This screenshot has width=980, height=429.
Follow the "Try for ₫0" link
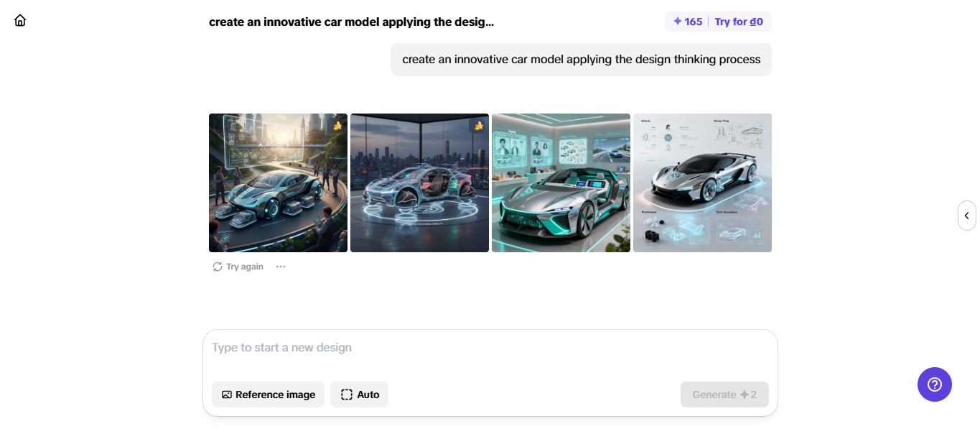click(739, 22)
